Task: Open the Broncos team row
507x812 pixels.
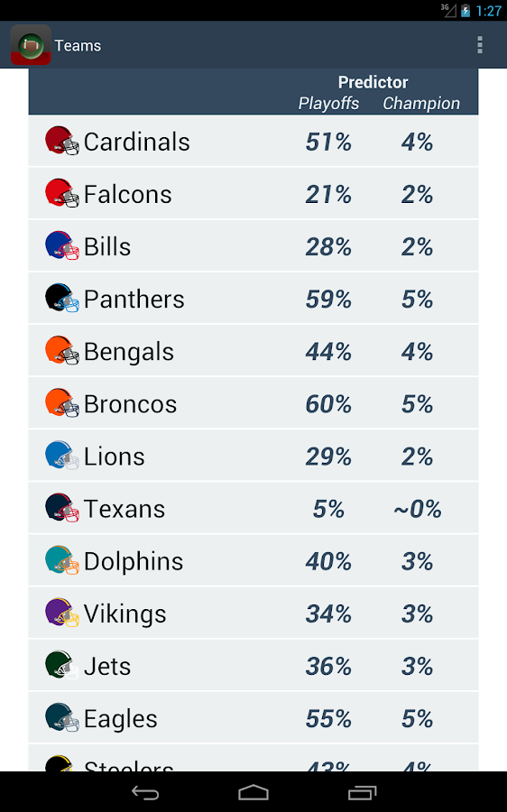Action: [x=253, y=403]
